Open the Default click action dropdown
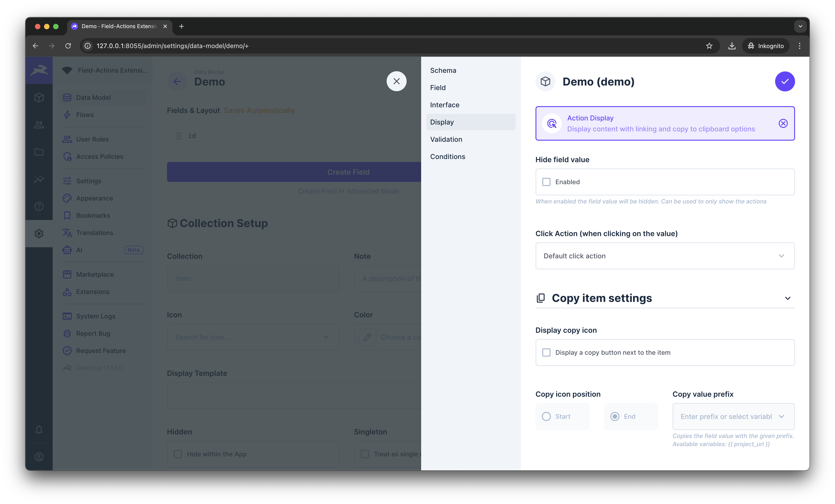Viewport: 835px width, 504px height. tap(665, 256)
